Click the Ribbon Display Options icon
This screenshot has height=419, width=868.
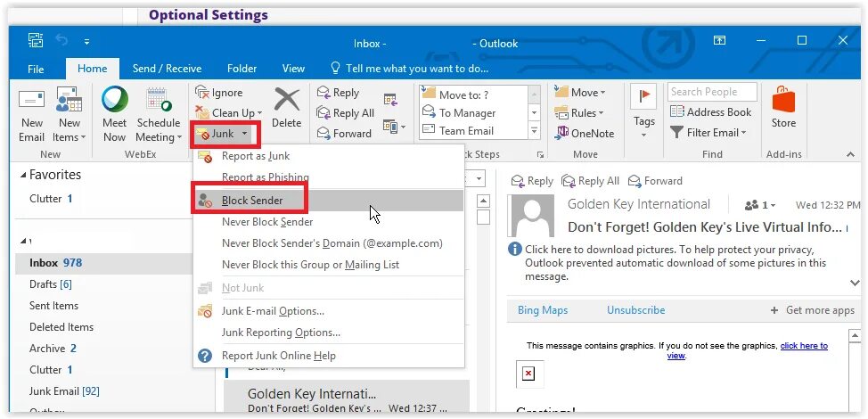[x=719, y=40]
